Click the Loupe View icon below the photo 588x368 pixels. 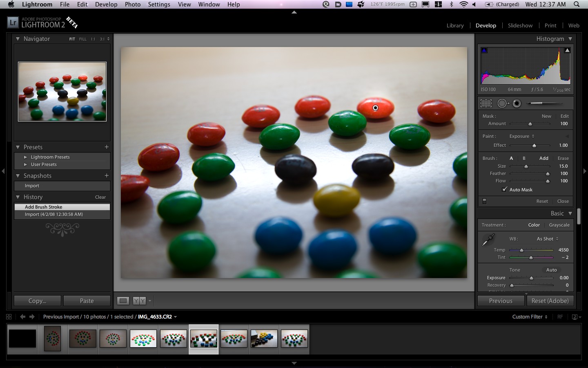pyautogui.click(x=123, y=301)
